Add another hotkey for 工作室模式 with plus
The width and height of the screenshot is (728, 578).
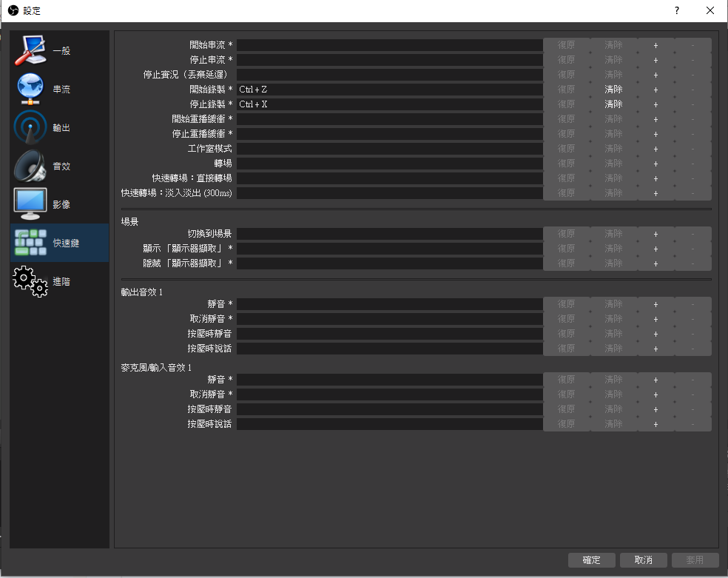(655, 149)
